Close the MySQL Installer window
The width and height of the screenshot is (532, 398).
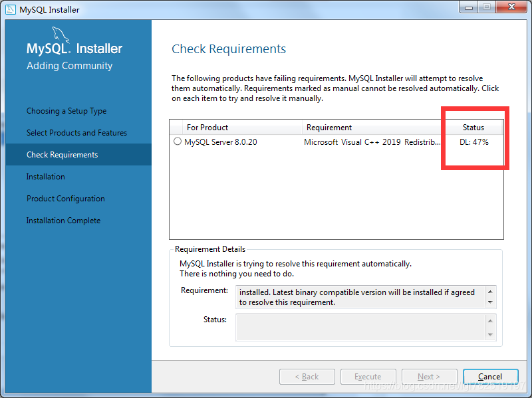pos(511,7)
